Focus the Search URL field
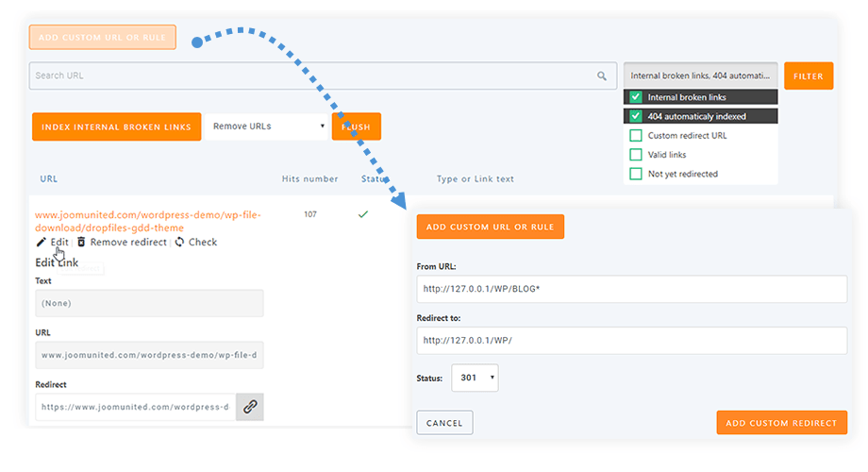The height and width of the screenshot is (472, 868). tap(311, 76)
